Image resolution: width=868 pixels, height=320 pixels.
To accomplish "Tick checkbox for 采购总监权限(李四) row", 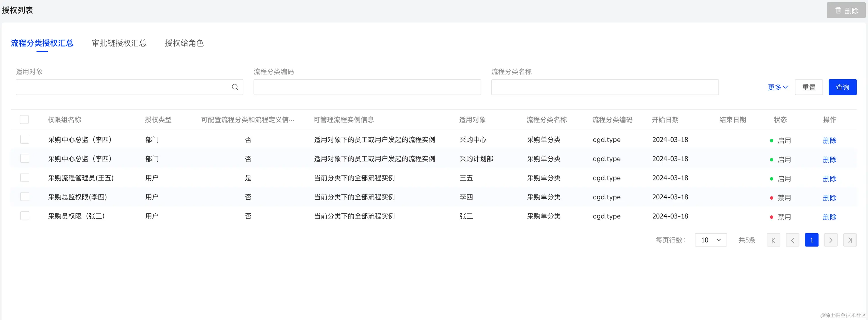I will (25, 197).
